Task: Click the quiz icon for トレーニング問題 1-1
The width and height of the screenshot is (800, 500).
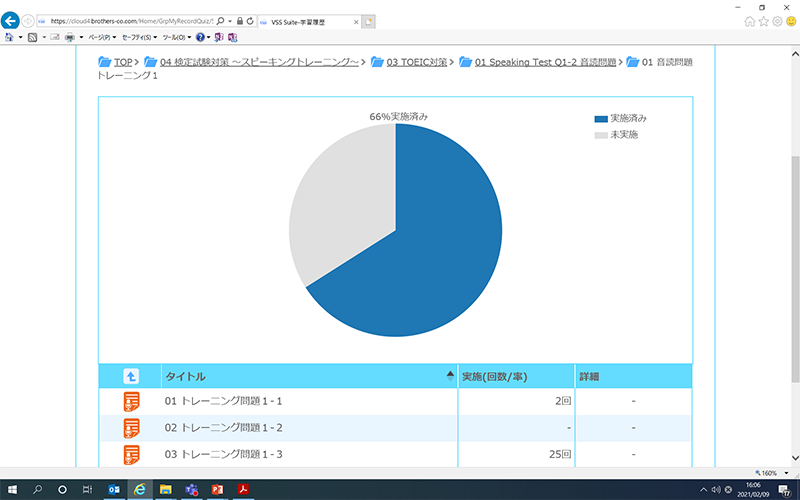Action: pyautogui.click(x=131, y=402)
